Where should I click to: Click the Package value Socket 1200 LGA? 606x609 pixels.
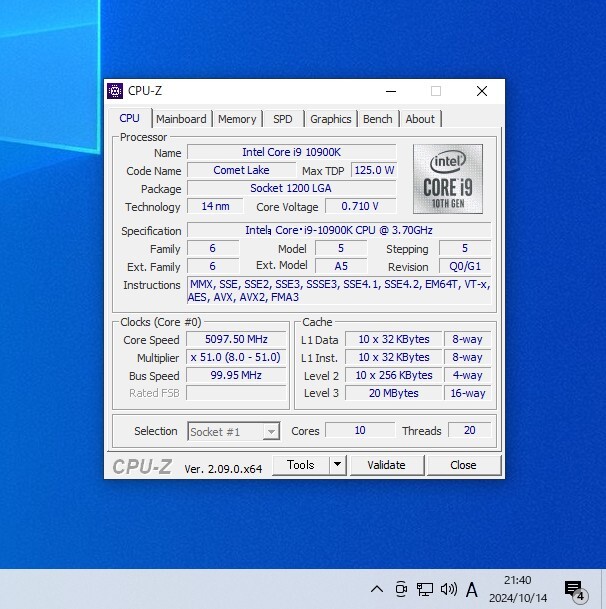[292, 188]
